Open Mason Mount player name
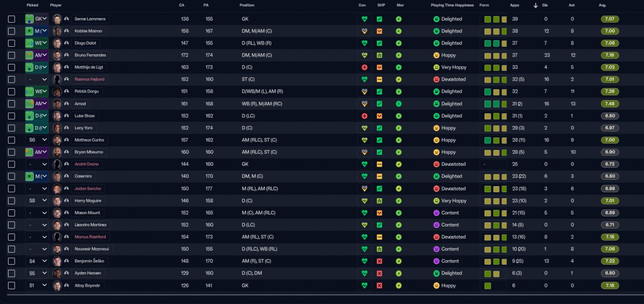This screenshot has height=304, width=644. coord(87,213)
